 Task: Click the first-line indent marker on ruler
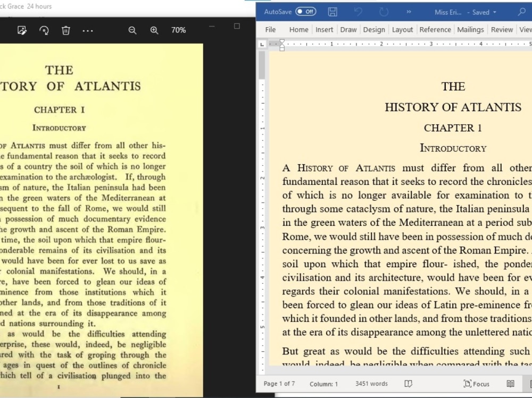[x=281, y=42]
